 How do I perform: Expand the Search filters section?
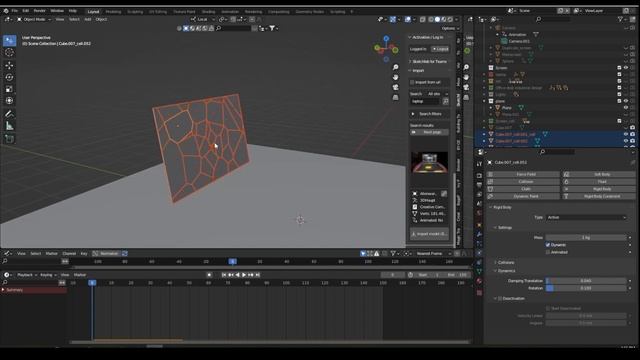click(x=429, y=114)
